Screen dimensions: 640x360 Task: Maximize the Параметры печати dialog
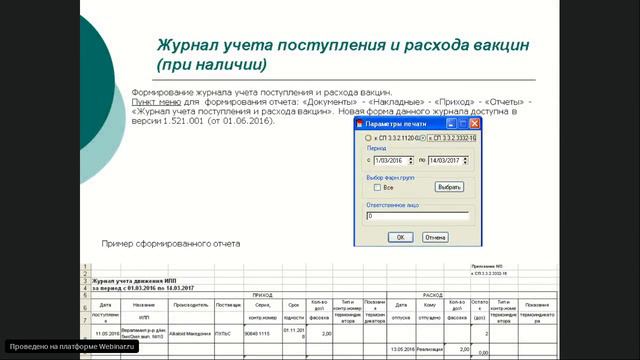pyautogui.click(x=462, y=123)
